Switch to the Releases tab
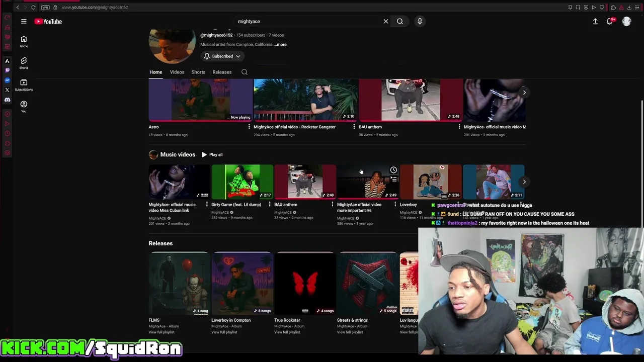 (222, 72)
